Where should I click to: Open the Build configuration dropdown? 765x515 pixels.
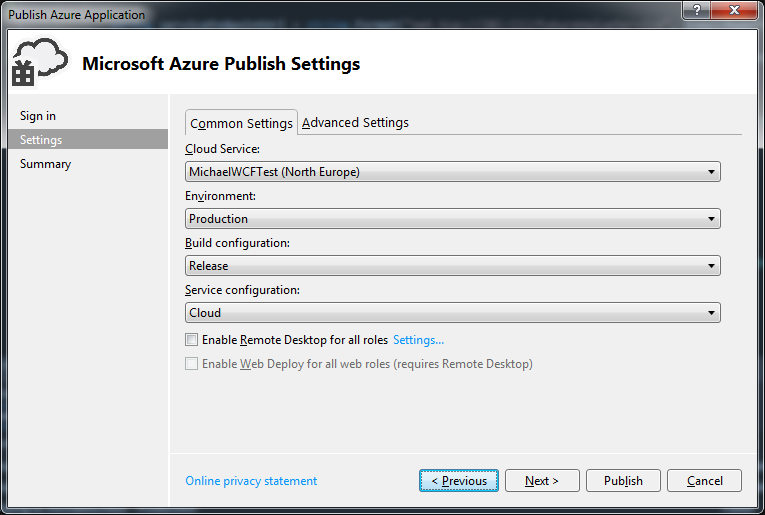tap(453, 266)
